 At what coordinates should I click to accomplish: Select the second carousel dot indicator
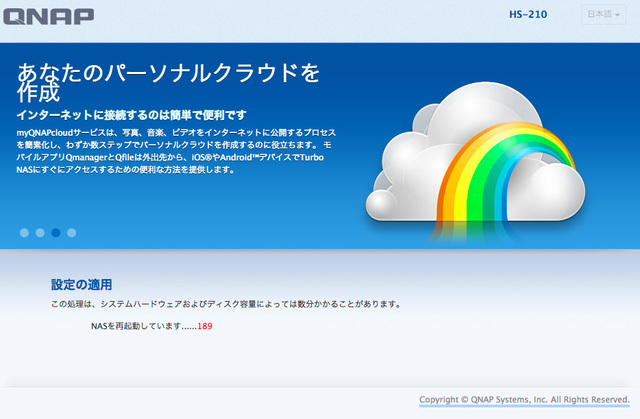pos(40,232)
